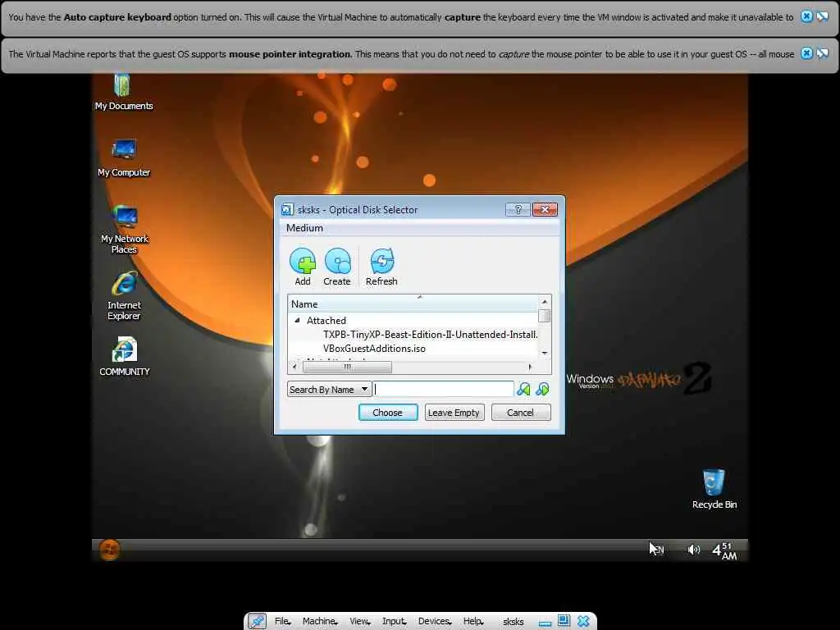
Task: Close the Optical Disk Selector dialog
Action: (545, 209)
